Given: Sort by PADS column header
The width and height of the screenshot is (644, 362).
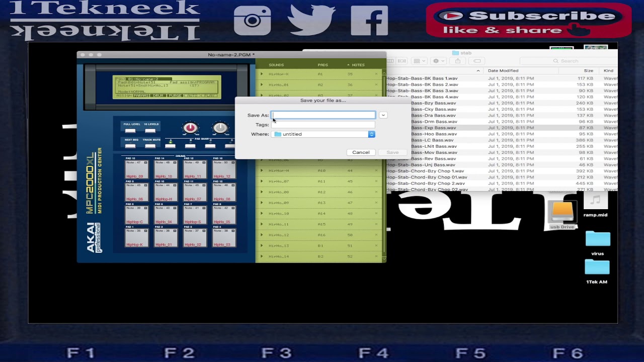Looking at the screenshot, I should tap(323, 65).
